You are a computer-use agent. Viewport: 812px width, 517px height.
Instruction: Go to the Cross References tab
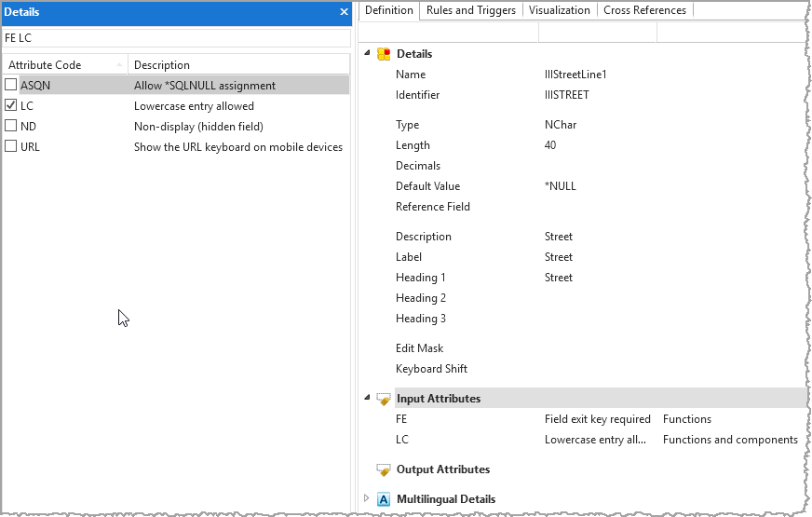point(644,10)
